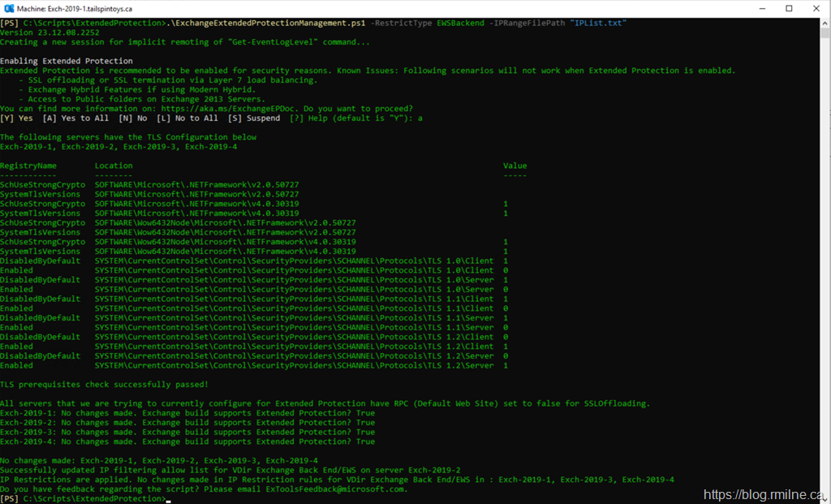Click the RegistryName column header
The width and height of the screenshot is (831, 504).
(28, 166)
